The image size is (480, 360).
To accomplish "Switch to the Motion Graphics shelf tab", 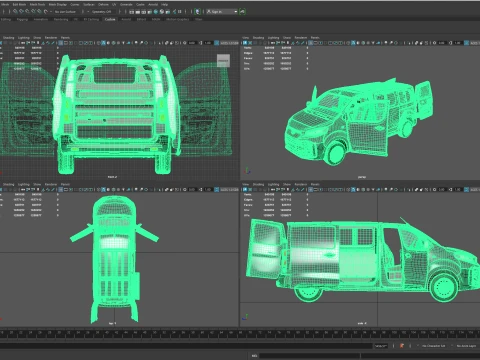I will (178, 19).
